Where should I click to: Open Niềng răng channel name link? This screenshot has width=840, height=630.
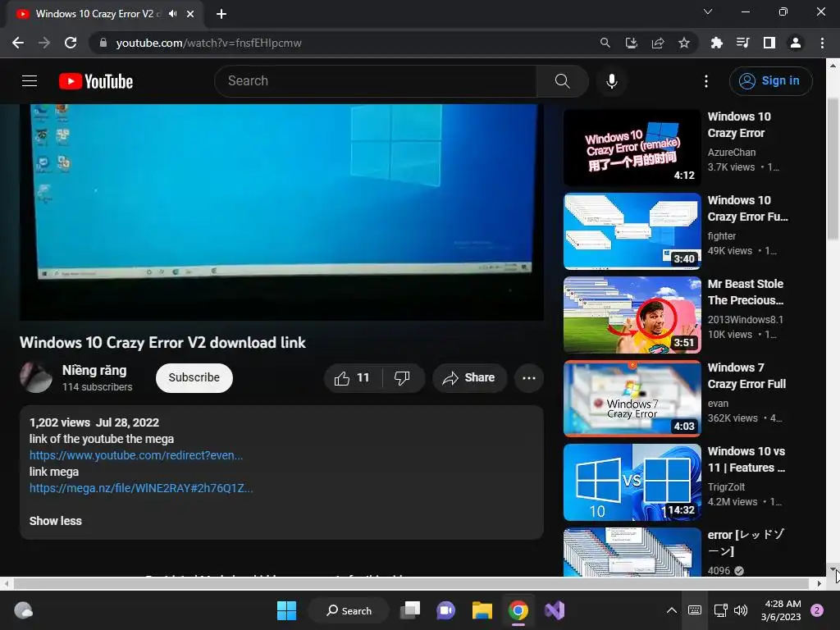coord(94,370)
